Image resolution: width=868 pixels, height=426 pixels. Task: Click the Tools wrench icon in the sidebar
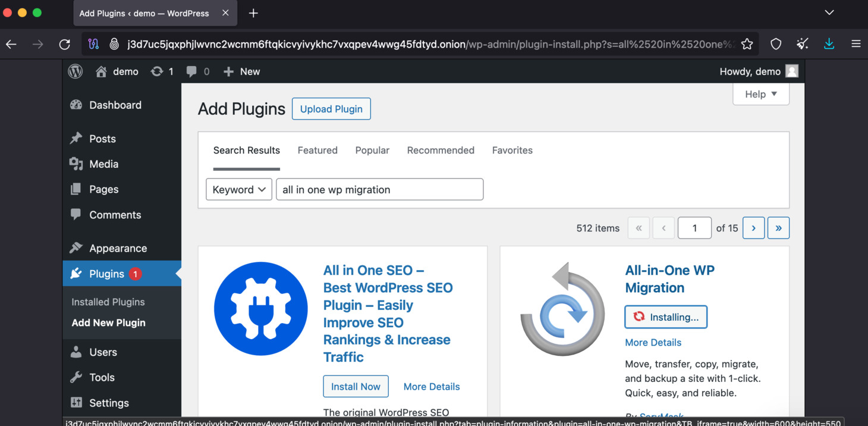pos(76,377)
